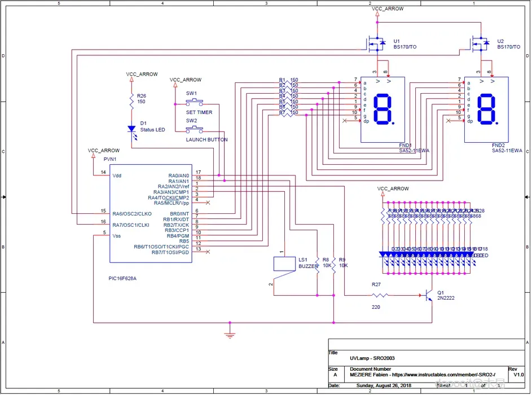Select the R26 resistor symbol
532x395 pixels.
tap(131, 101)
